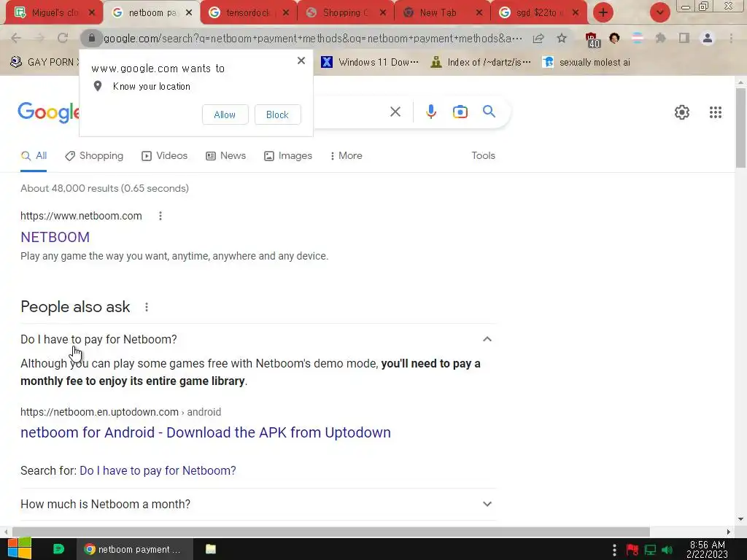
Task: Open the volume tray icon
Action: 667,550
